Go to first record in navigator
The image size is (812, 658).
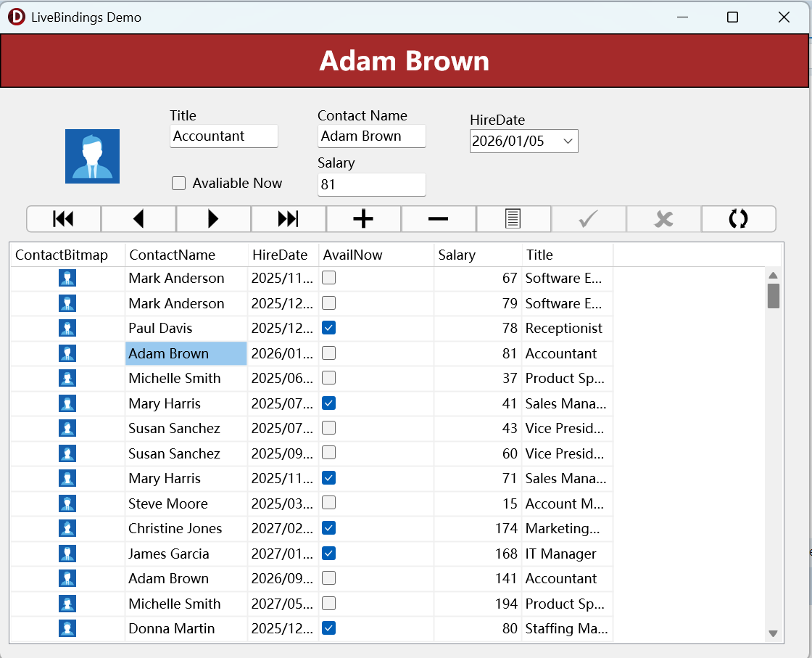point(64,218)
